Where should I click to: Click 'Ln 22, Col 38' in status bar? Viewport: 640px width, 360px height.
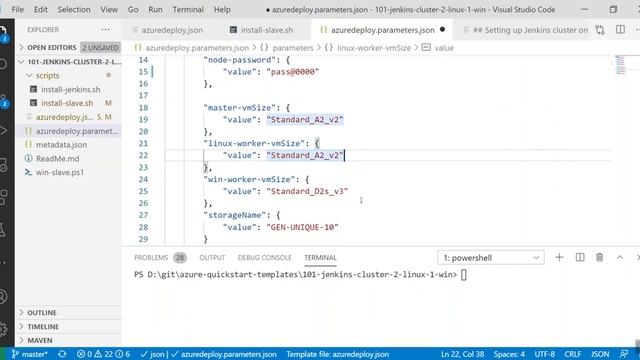click(462, 354)
